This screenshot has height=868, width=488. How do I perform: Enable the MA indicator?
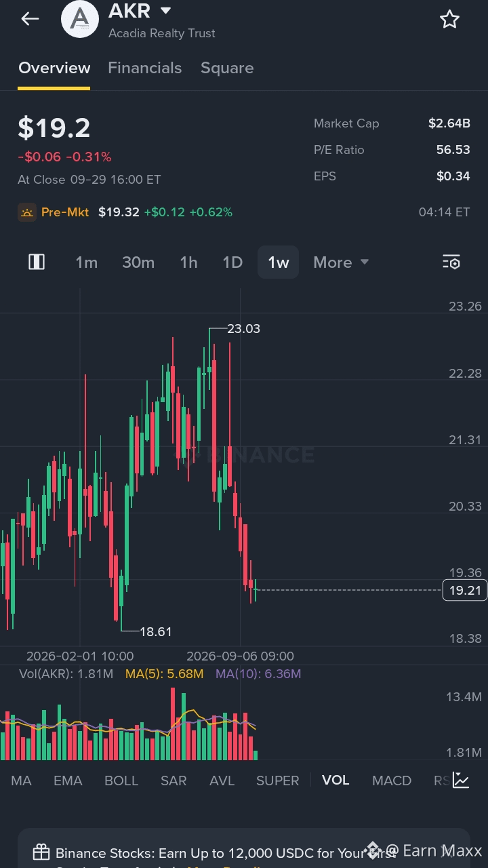tap(21, 781)
